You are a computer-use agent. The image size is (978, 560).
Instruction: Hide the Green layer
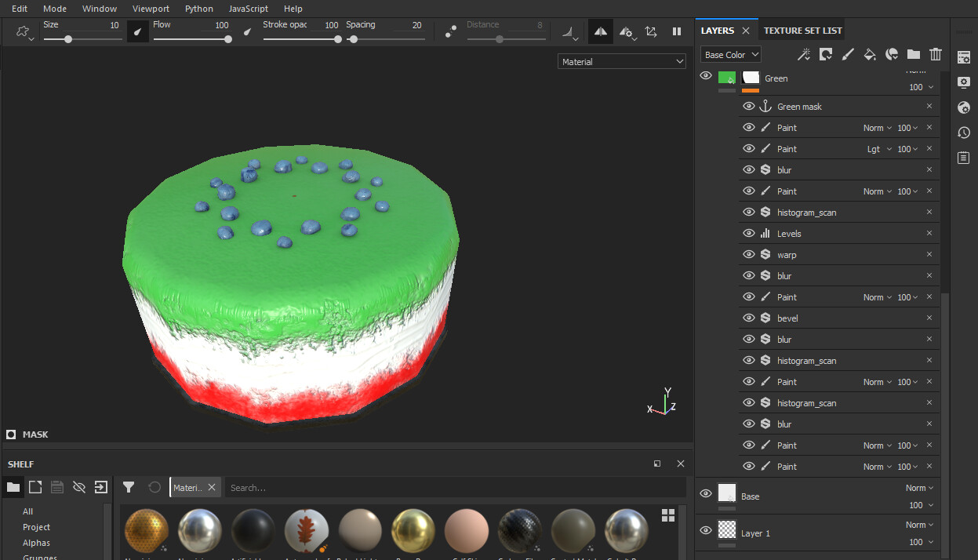coord(705,75)
